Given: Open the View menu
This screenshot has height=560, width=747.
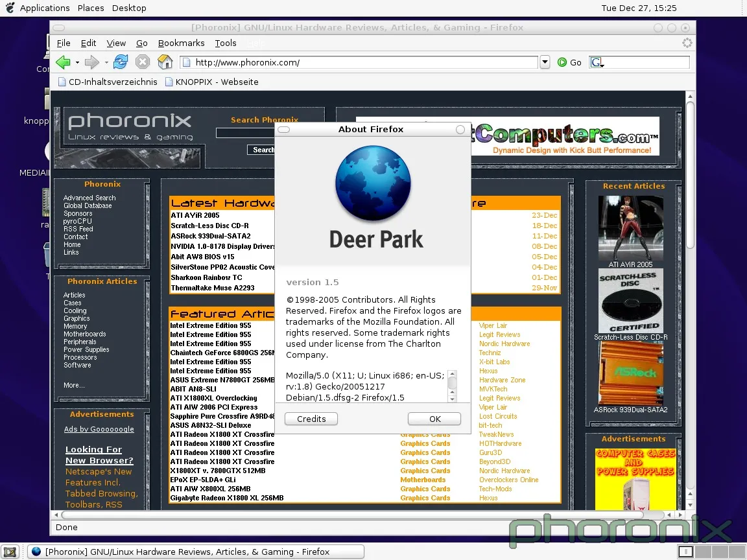Looking at the screenshot, I should [x=116, y=43].
